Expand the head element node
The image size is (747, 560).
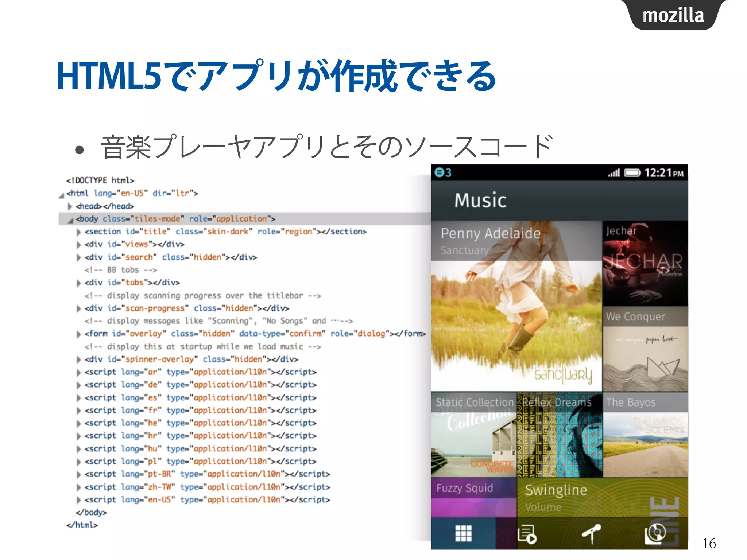point(70,206)
